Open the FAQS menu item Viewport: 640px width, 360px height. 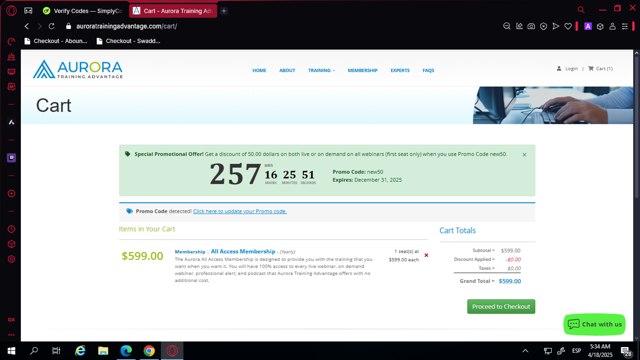pyautogui.click(x=428, y=70)
